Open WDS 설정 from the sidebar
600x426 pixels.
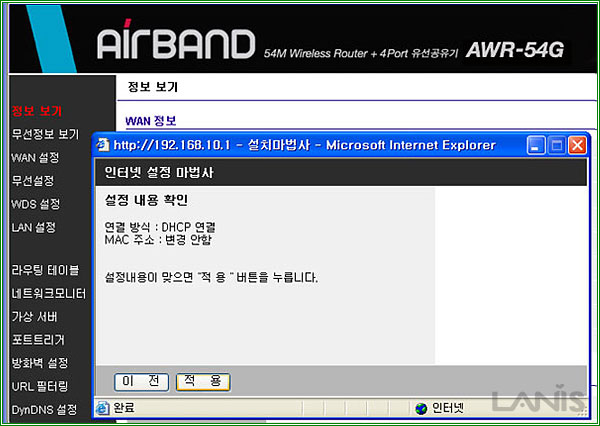36,204
